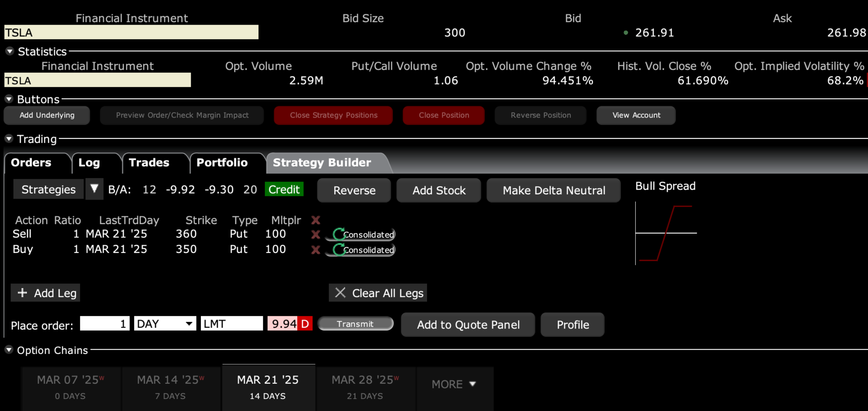Switch to the Portfolio tab
Screen dimensions: 868x411
[x=222, y=163]
